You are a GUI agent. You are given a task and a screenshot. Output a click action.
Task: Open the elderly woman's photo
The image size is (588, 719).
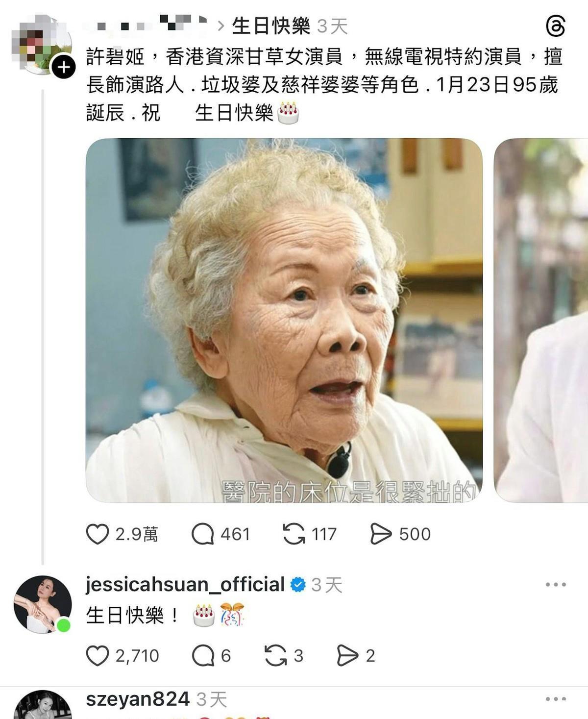tap(284, 321)
